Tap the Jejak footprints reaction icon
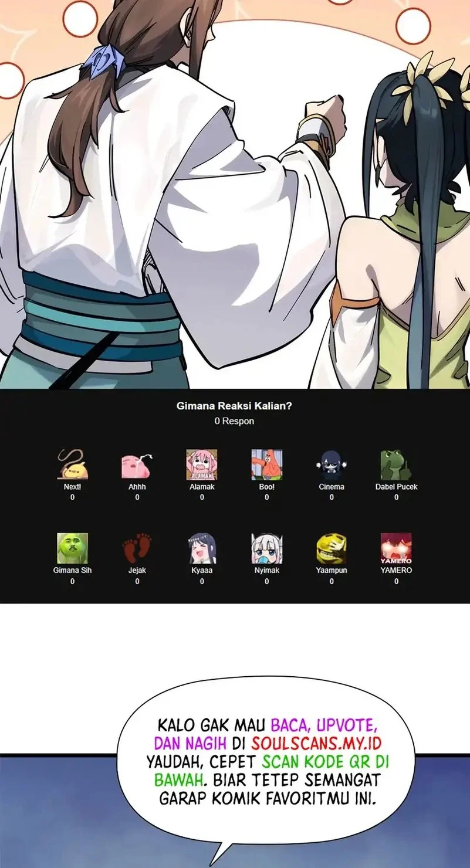Screen dimensions: 470x868 [x=137, y=548]
